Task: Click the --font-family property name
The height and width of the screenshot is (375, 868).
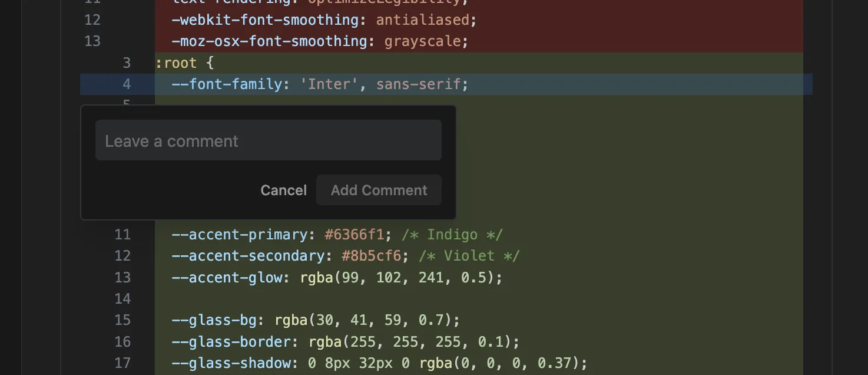Action: [x=227, y=84]
